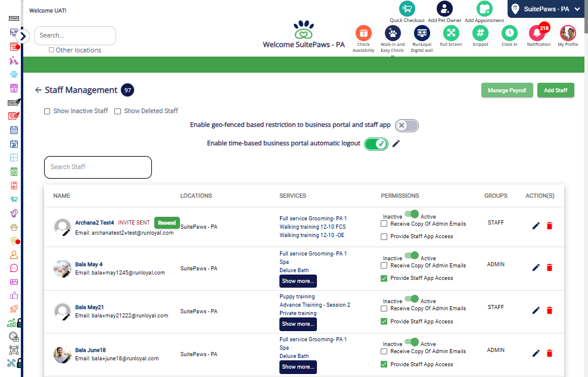
Task: Resend invite to Archana2 Test4
Action: click(167, 223)
